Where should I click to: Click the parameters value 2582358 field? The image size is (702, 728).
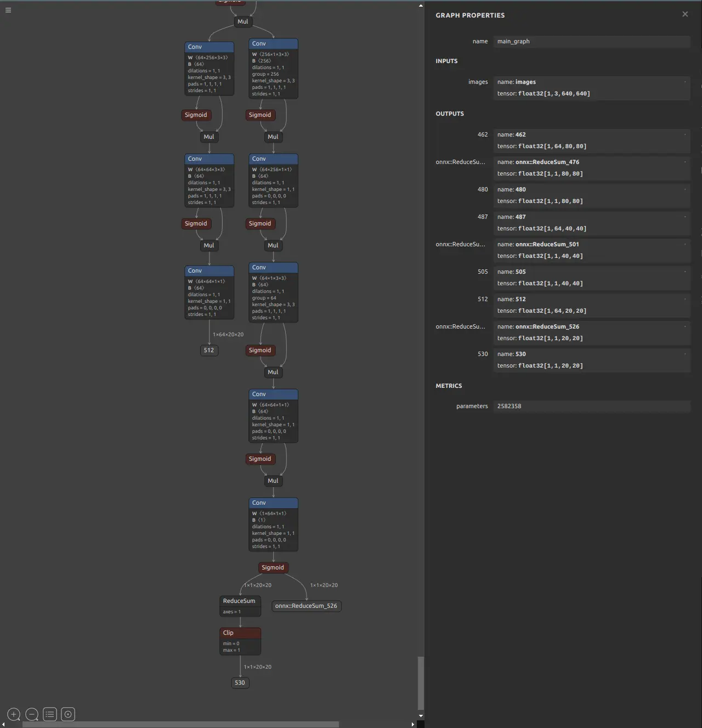591,407
